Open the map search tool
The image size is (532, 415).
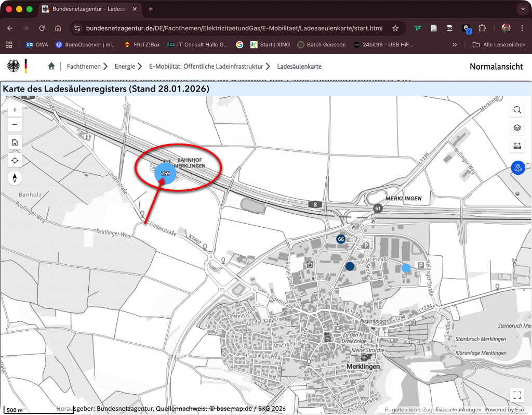coord(517,110)
